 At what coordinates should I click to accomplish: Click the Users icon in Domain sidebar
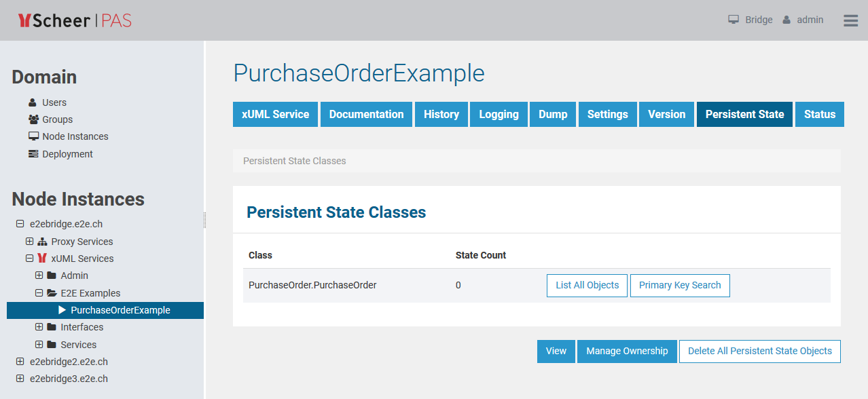coord(33,102)
